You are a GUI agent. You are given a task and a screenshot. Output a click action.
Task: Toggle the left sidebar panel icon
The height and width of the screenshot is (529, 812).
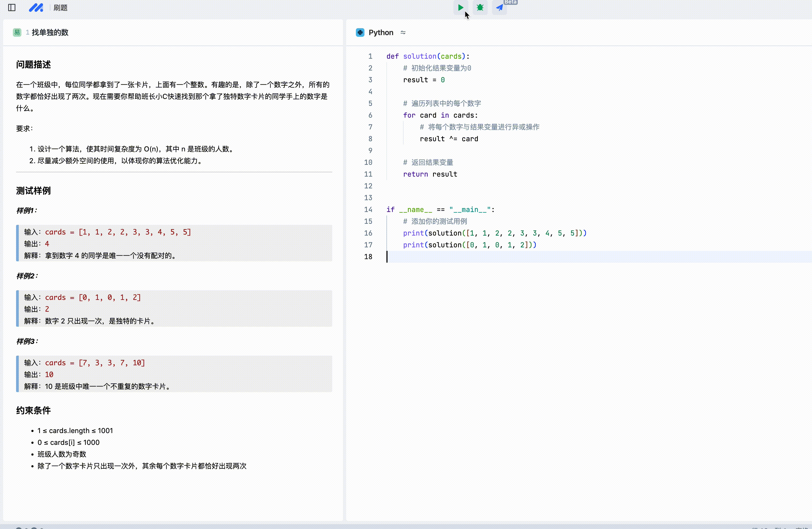(x=12, y=8)
